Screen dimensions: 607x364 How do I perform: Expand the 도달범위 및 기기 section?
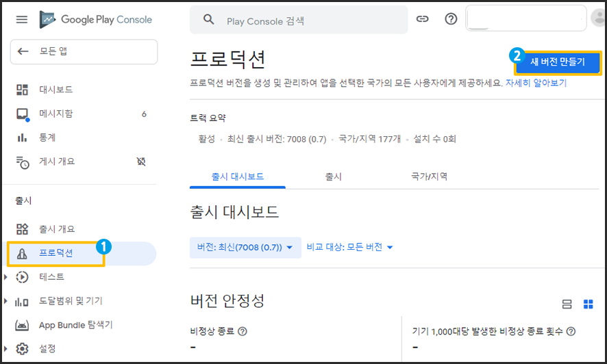point(7,301)
